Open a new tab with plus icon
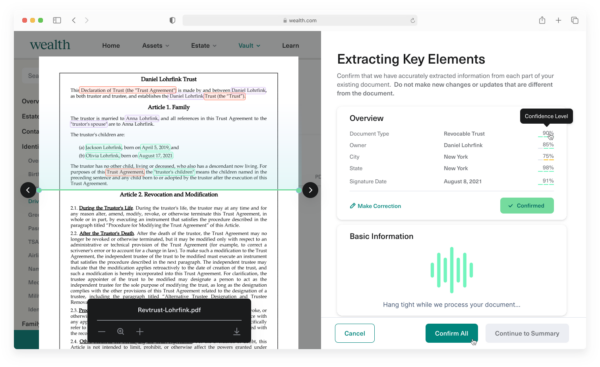 (x=558, y=20)
